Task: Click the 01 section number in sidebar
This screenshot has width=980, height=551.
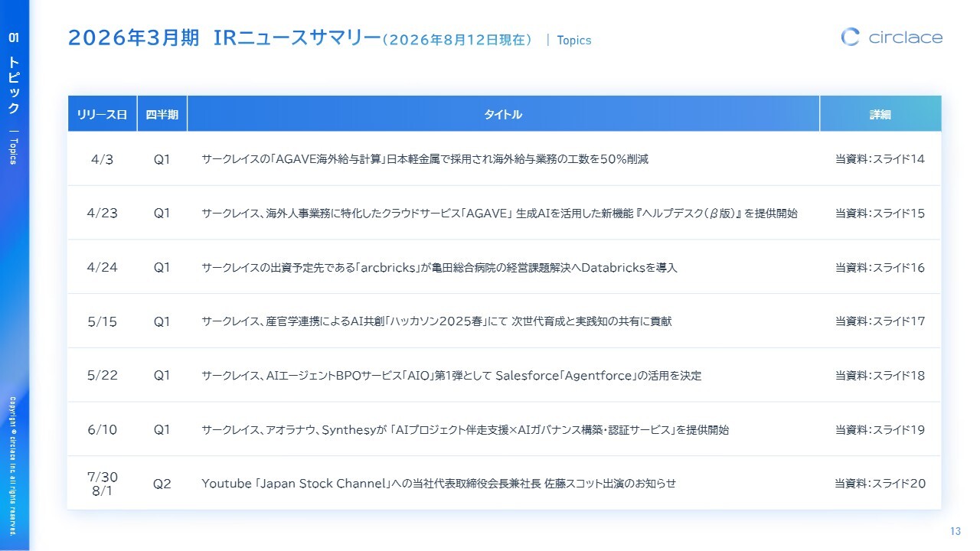Action: 14,37
